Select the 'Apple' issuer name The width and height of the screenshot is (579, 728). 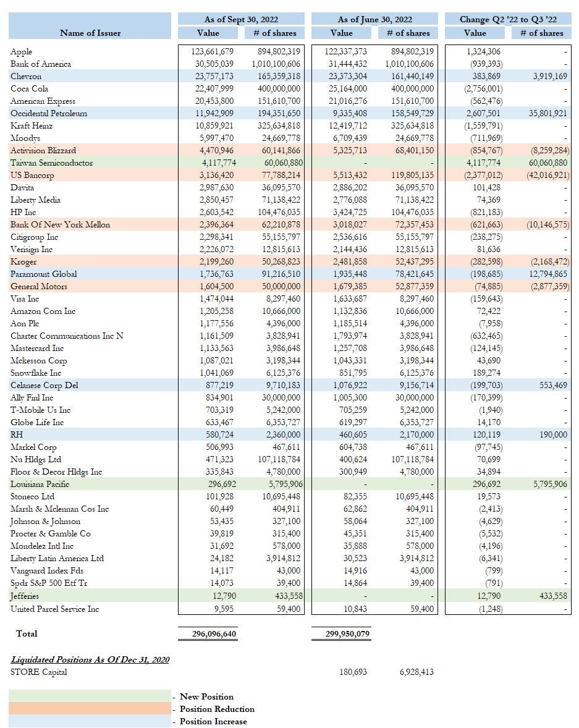pos(22,51)
